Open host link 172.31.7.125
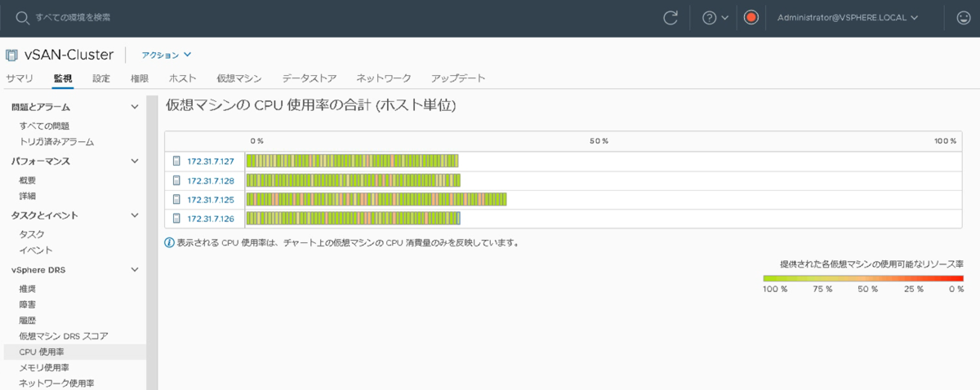 click(x=211, y=199)
